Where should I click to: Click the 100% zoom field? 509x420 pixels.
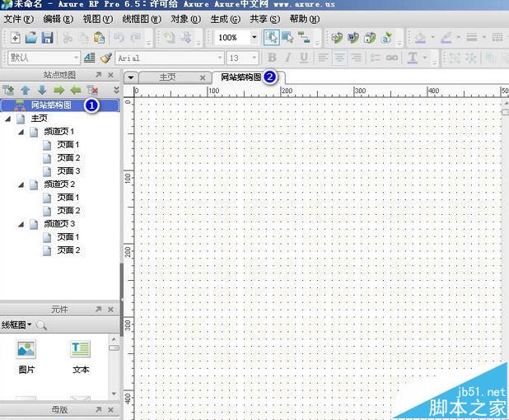click(x=232, y=38)
